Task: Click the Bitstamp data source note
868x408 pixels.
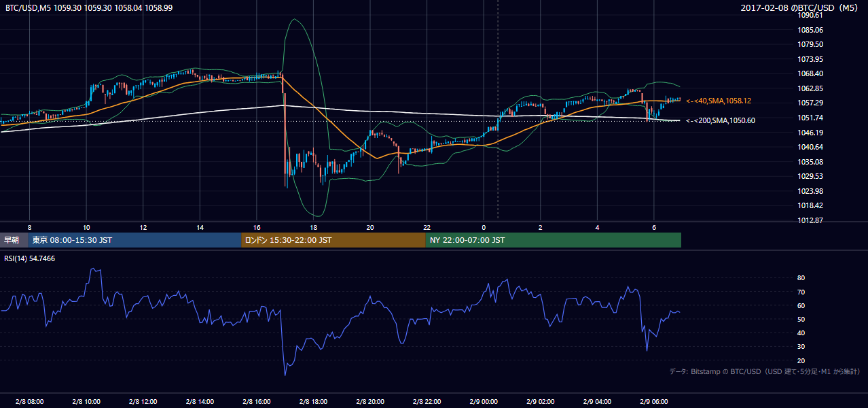Action: [765, 371]
